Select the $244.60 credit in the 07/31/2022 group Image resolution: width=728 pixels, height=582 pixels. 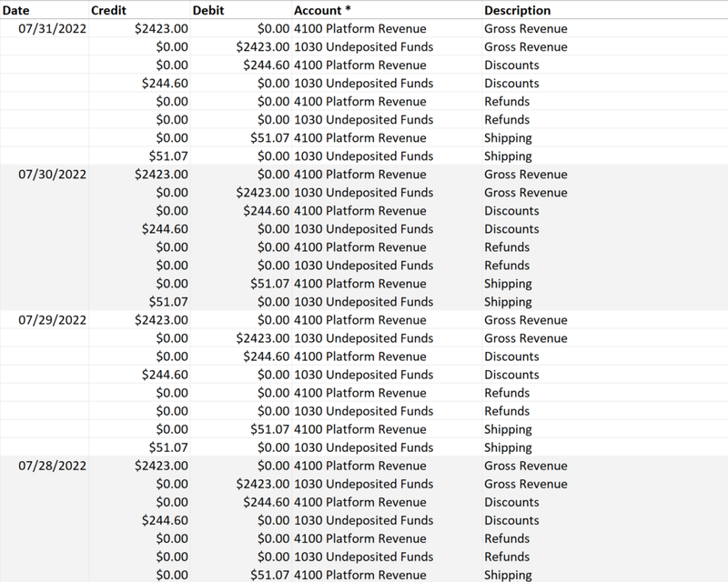pos(165,84)
